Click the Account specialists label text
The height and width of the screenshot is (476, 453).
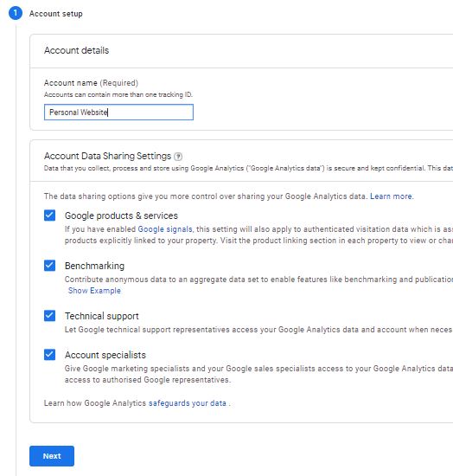105,355
